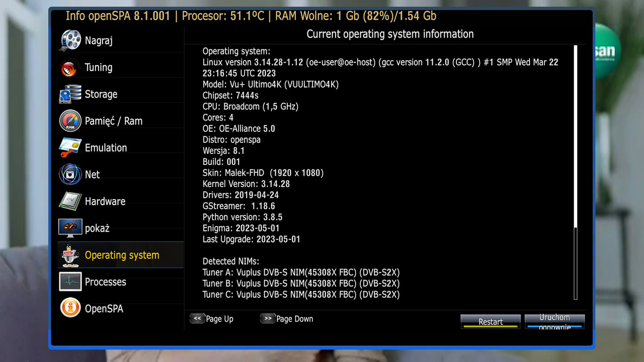Click the Processes monitor graph icon
Screen dimensions: 644x362
(x=70, y=282)
